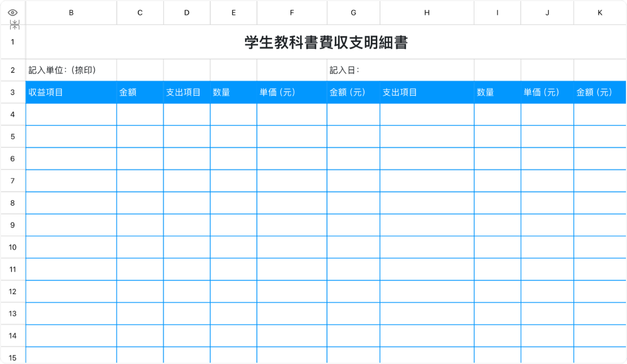Select row 11 header
This screenshot has width=627, height=364.
coord(13,270)
